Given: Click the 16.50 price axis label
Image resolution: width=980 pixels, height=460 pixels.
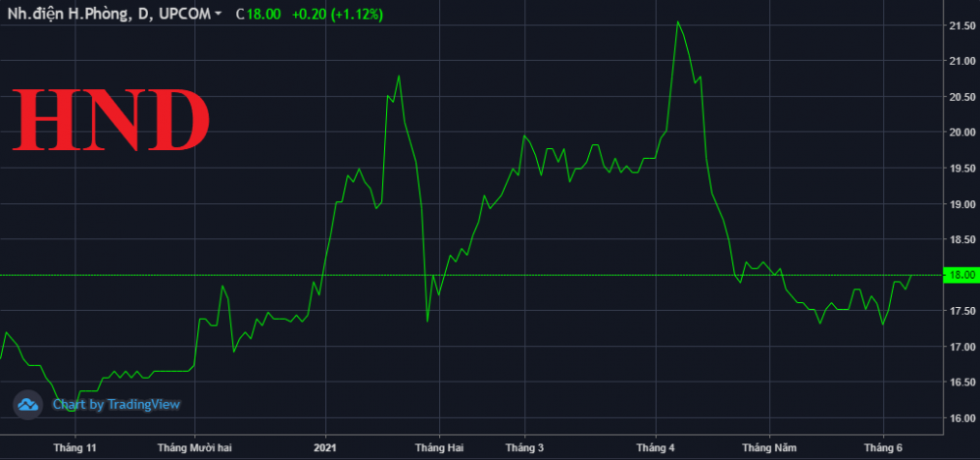Looking at the screenshot, I should [x=962, y=383].
